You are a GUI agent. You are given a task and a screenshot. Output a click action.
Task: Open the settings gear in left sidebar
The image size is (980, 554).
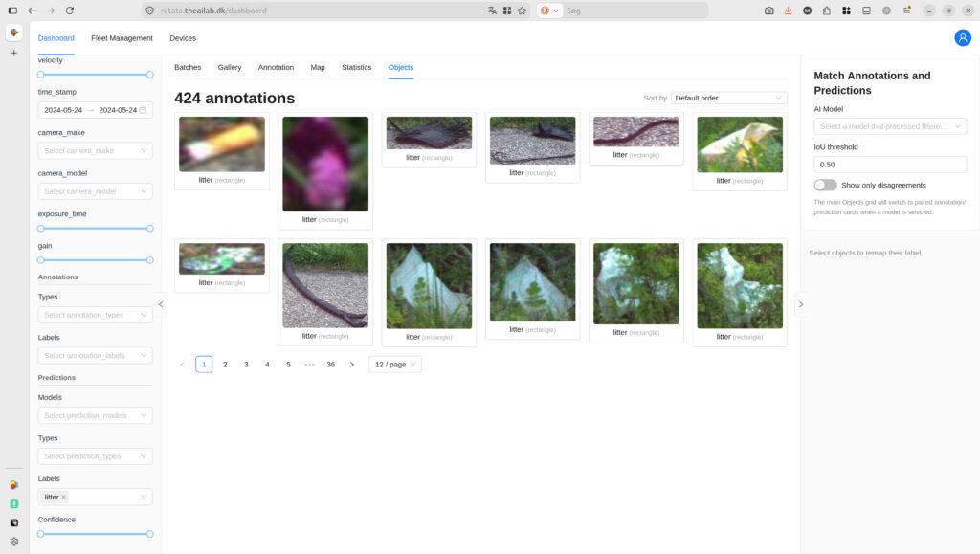click(13, 542)
